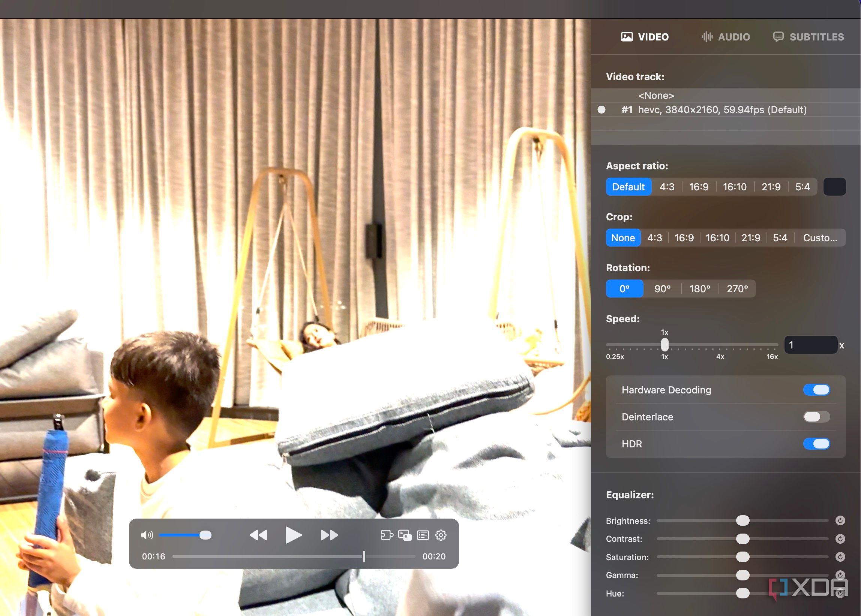This screenshot has height=616, width=861.
Task: Open the playlist panel icon
Action: click(423, 535)
